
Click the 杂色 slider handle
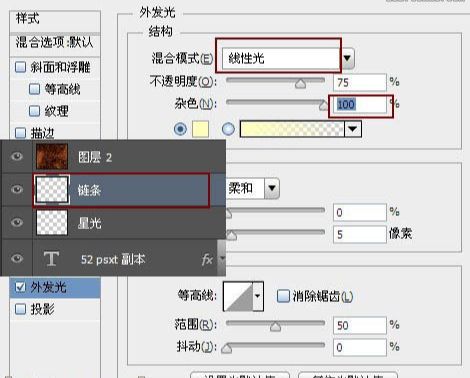(x=324, y=106)
